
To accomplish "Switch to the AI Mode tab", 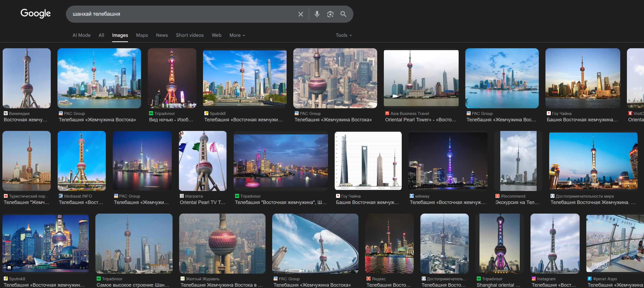I will pyautogui.click(x=81, y=35).
